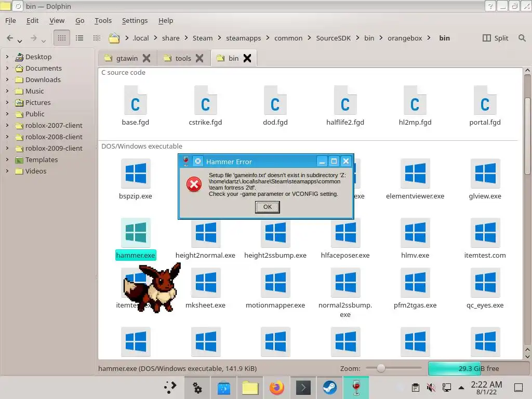
Task: Open the Settings menu
Action: pos(135,20)
